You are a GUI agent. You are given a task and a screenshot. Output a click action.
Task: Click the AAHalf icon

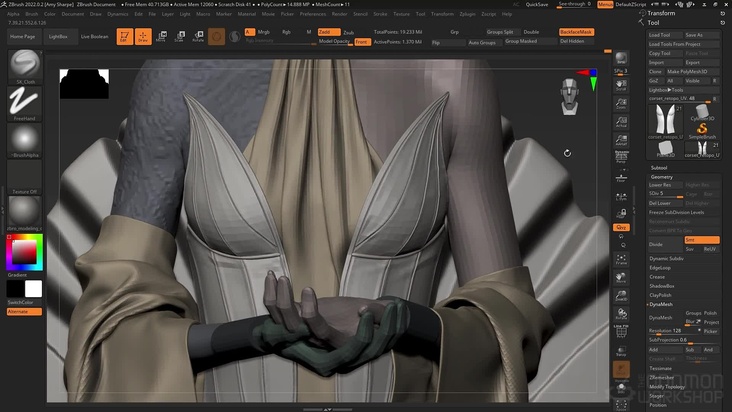click(x=621, y=140)
